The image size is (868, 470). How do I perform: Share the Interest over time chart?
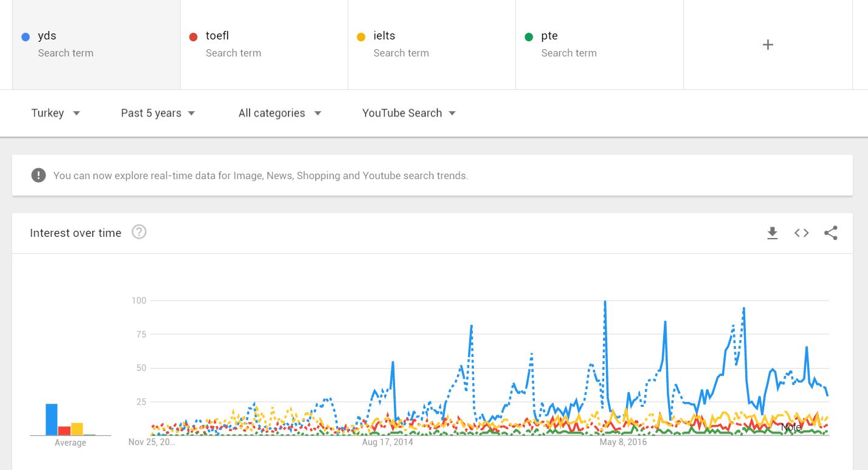coord(830,233)
